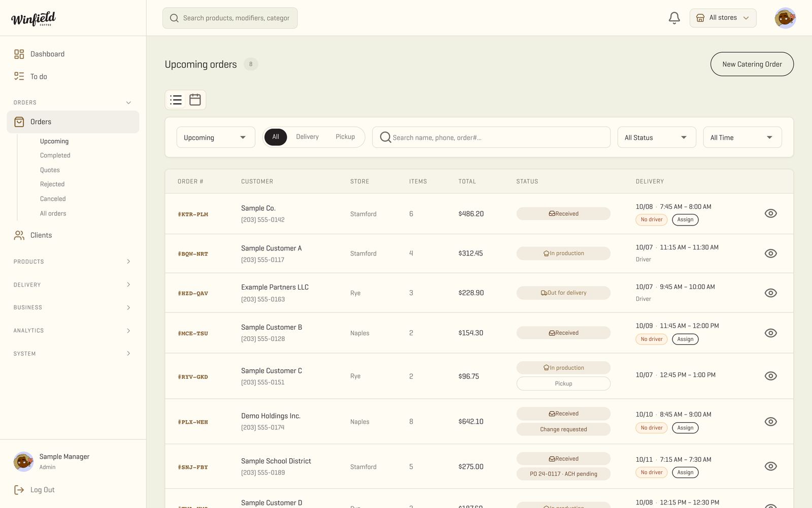
Task: Click the products search field
Action: tap(230, 18)
